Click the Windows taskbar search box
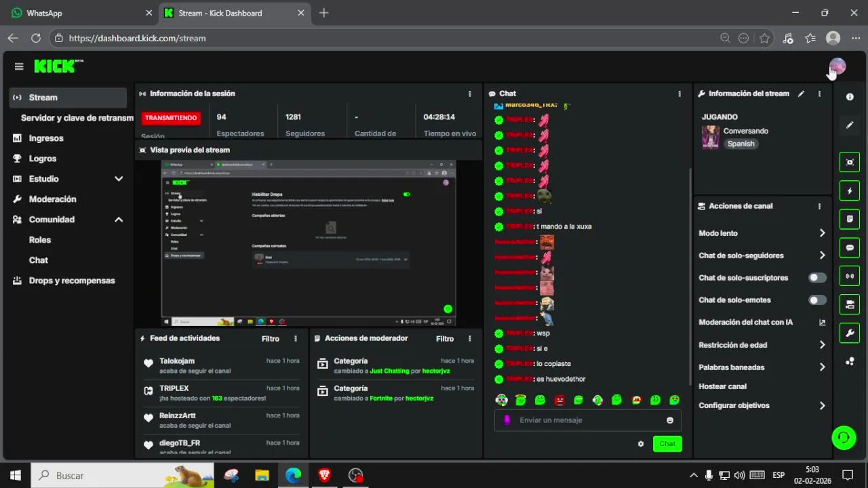The width and height of the screenshot is (868, 488). tap(123, 476)
